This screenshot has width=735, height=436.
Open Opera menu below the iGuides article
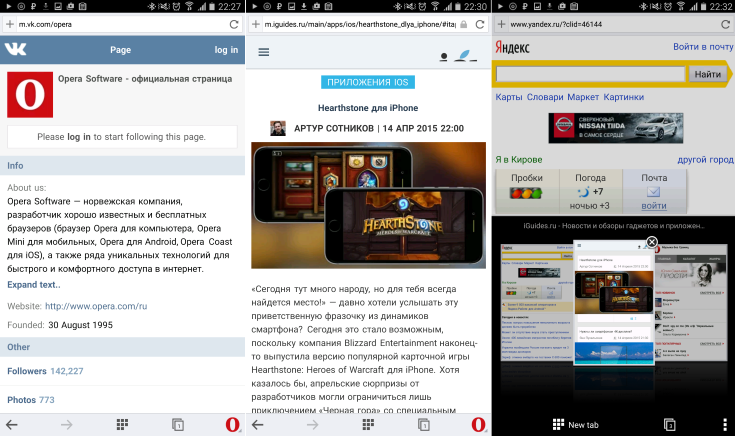[478, 425]
